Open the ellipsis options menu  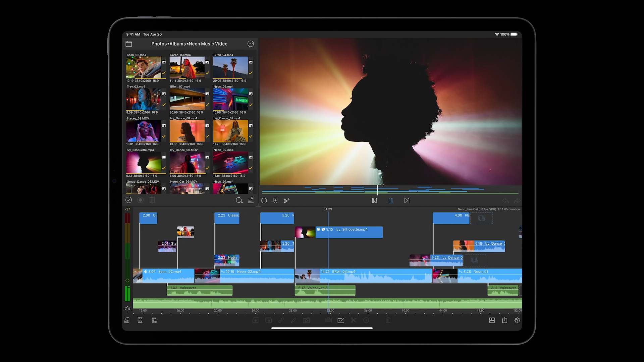click(x=251, y=44)
